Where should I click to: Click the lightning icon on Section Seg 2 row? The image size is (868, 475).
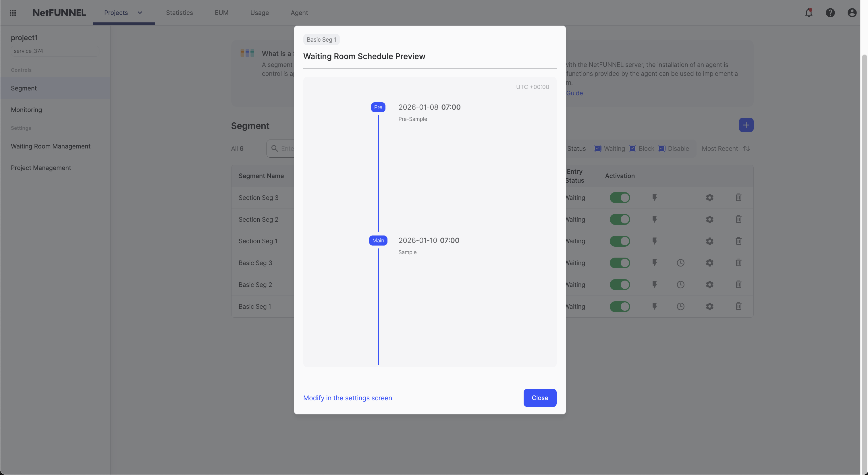pos(654,219)
